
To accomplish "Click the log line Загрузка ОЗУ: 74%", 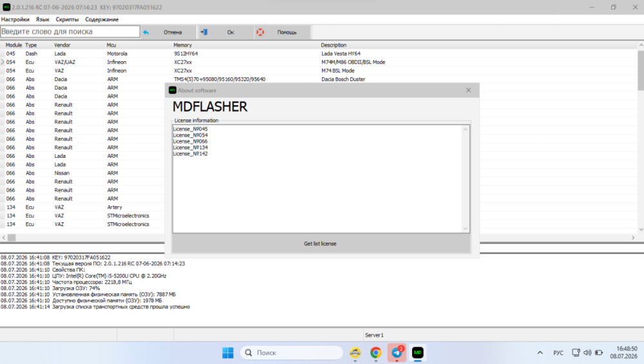I will [50, 289].
